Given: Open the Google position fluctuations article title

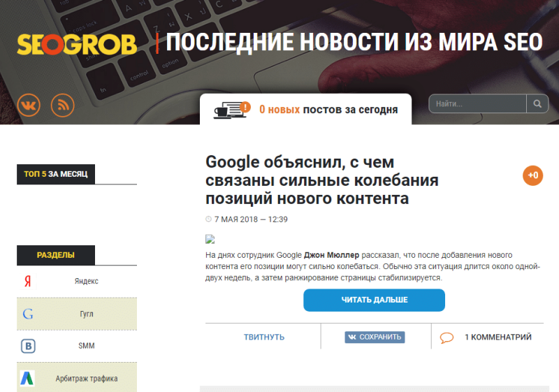Looking at the screenshot, I should pos(321,180).
